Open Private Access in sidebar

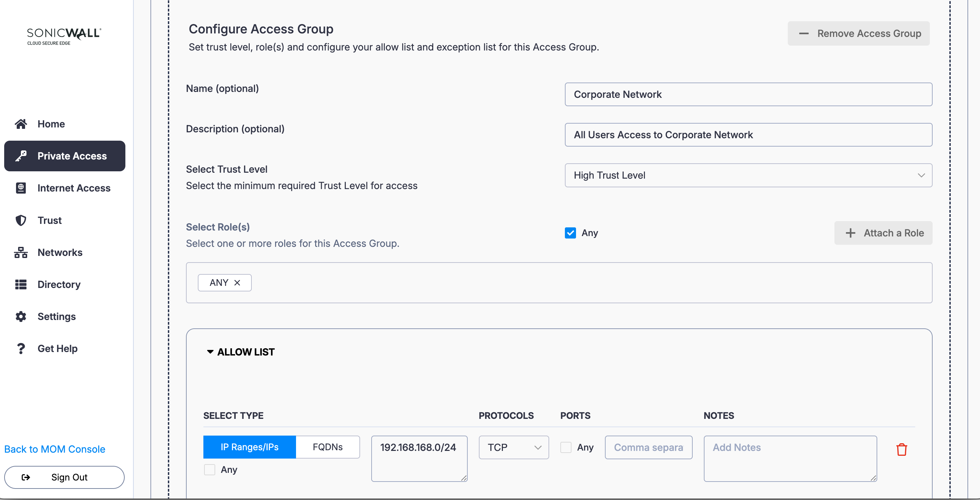click(x=65, y=156)
